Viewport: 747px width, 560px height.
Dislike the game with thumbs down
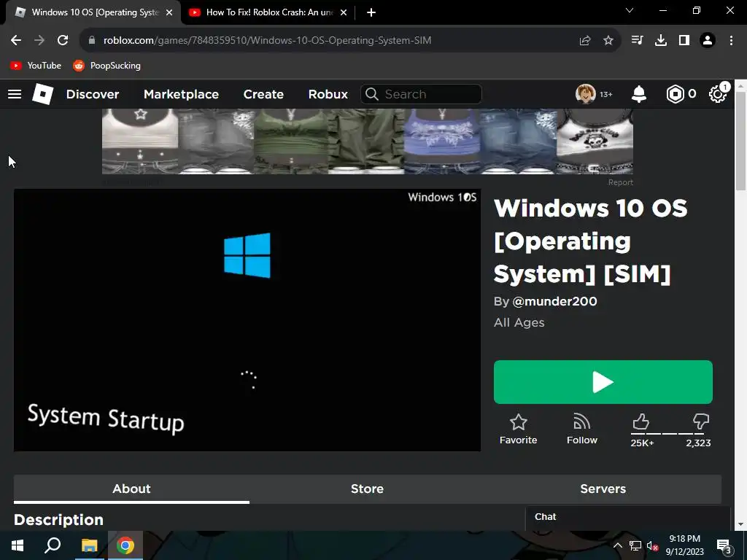pyautogui.click(x=701, y=422)
